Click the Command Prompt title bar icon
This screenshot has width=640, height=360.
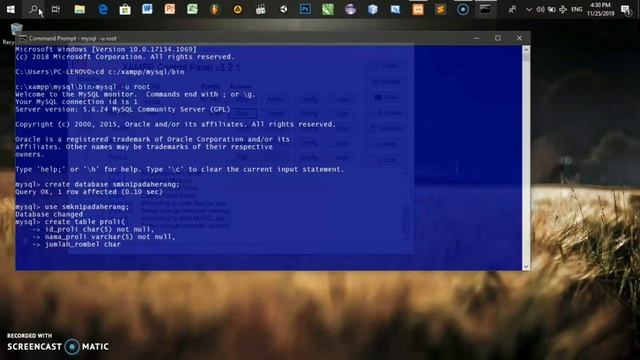(22, 38)
